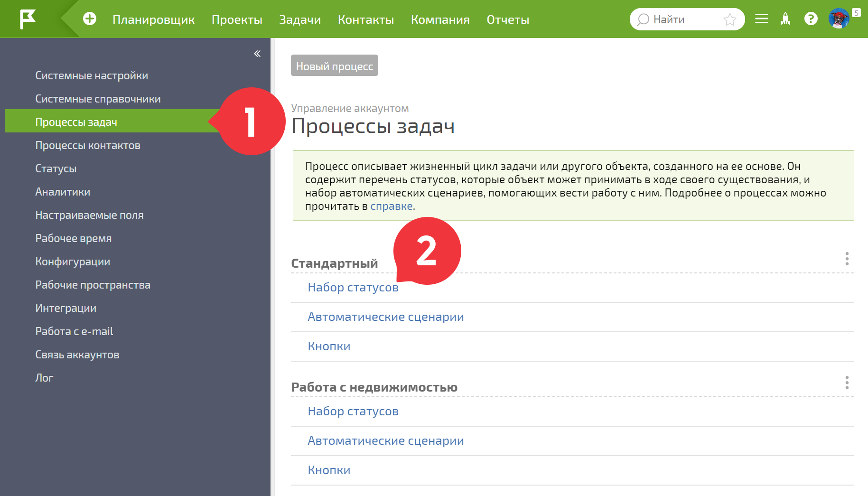Open the help question mark icon

pos(811,19)
